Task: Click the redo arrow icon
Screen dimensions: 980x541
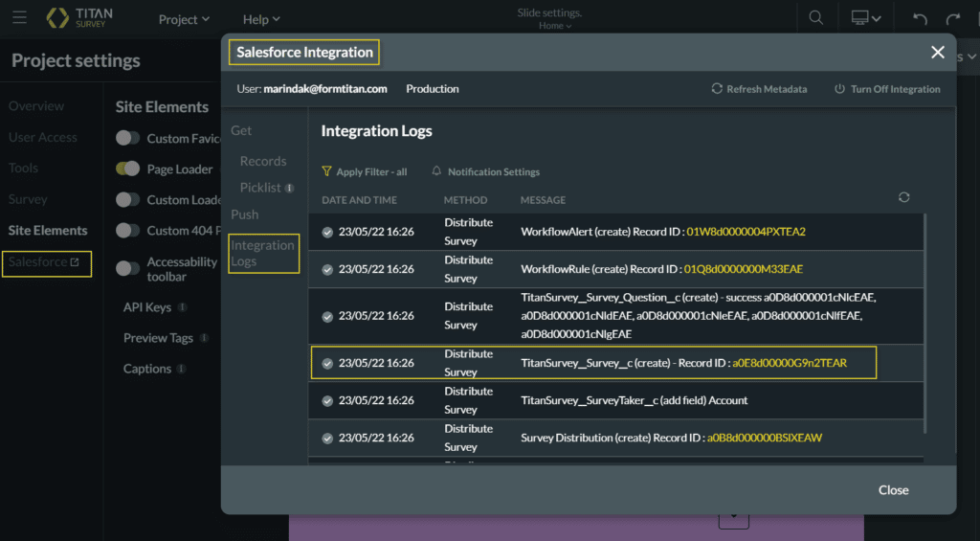Action: click(x=953, y=19)
